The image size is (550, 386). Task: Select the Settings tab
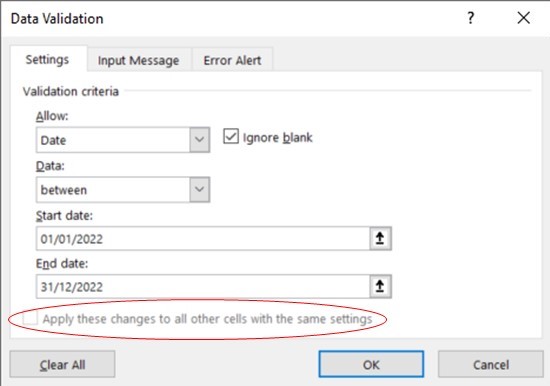pos(47,59)
